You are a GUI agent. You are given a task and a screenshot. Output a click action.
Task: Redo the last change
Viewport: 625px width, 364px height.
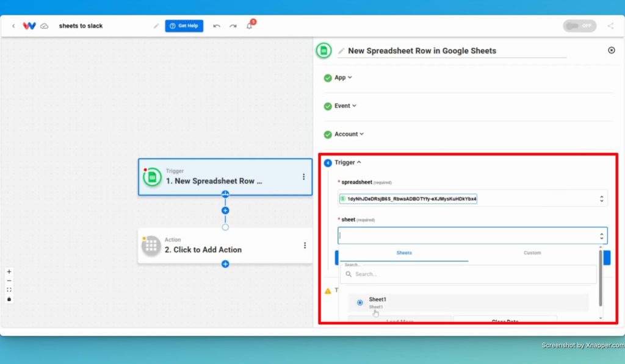(233, 26)
